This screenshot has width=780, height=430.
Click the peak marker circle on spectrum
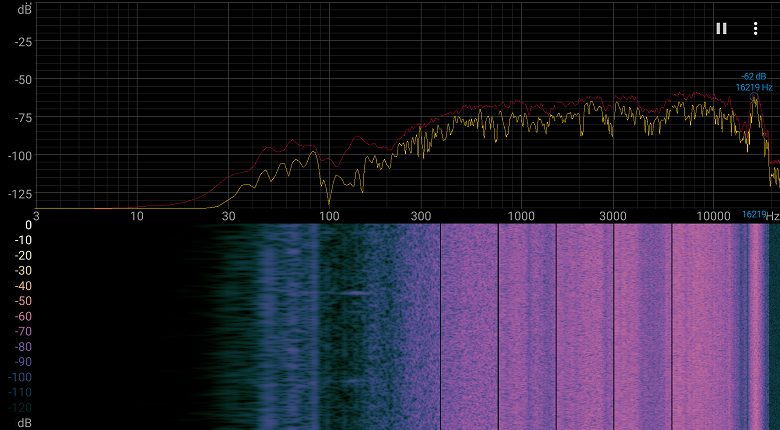coord(754,97)
